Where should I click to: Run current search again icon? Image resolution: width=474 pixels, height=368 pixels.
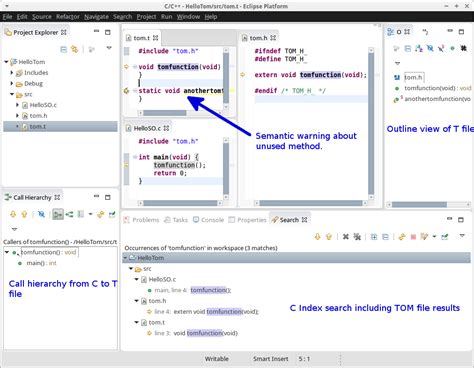(x=402, y=237)
